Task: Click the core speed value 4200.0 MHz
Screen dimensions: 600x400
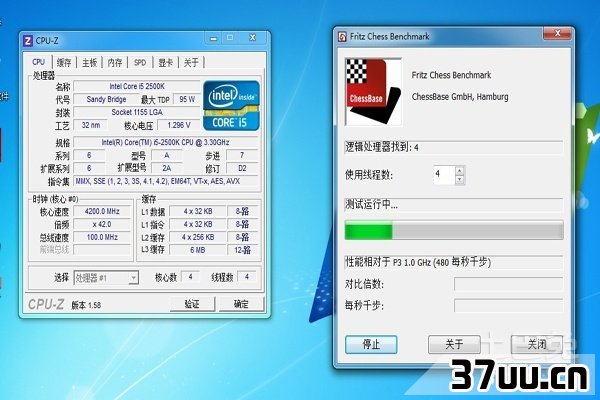Action: pos(102,211)
